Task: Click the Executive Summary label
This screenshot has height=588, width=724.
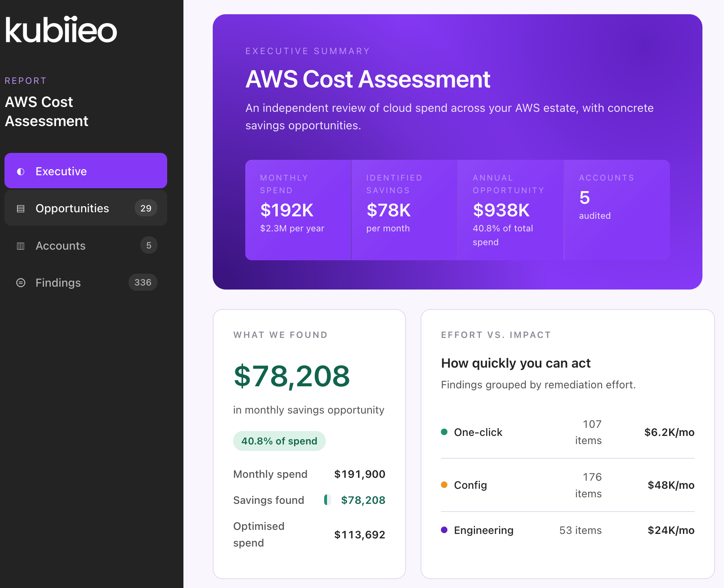Action: coord(307,51)
